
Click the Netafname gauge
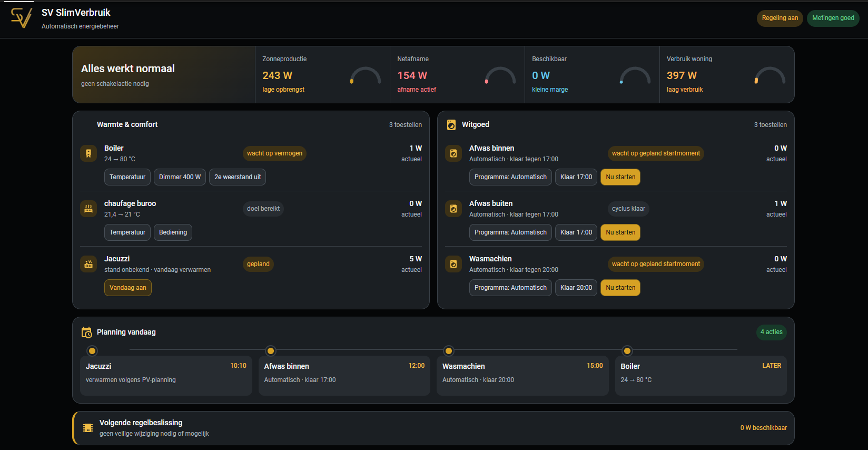click(500, 75)
